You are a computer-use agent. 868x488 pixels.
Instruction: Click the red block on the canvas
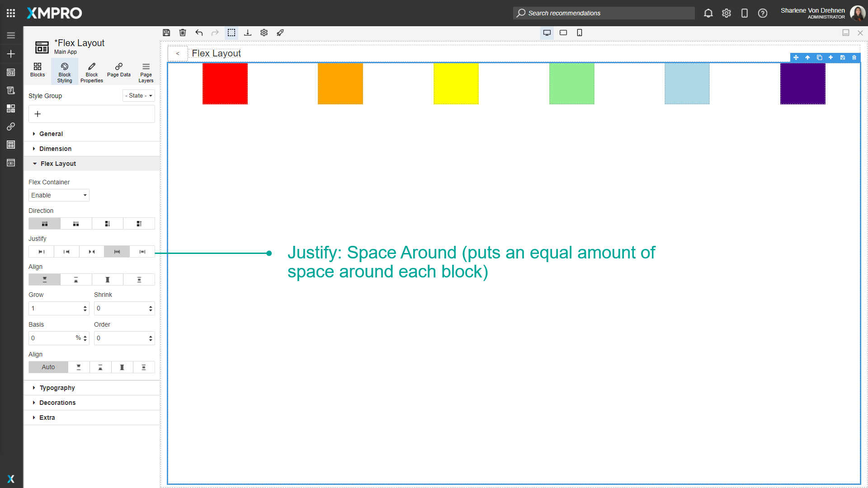pyautogui.click(x=225, y=84)
